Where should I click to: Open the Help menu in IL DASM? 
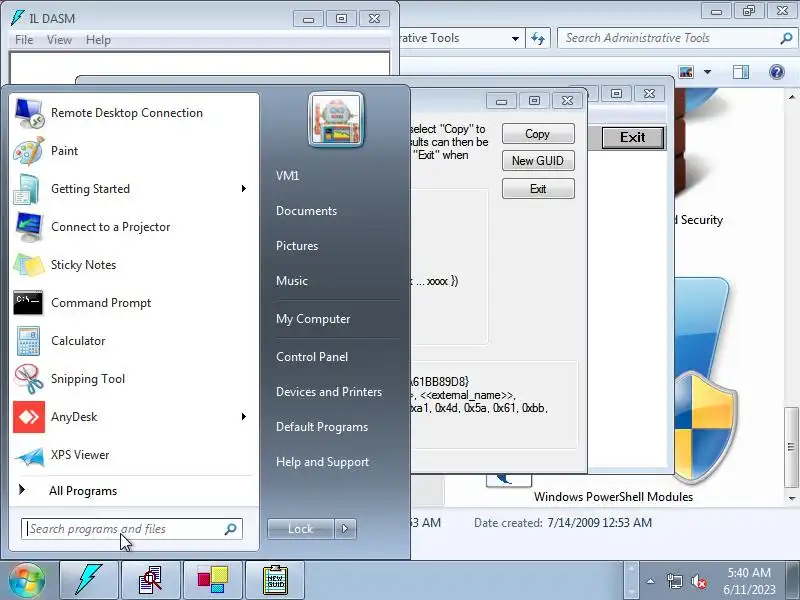point(98,40)
